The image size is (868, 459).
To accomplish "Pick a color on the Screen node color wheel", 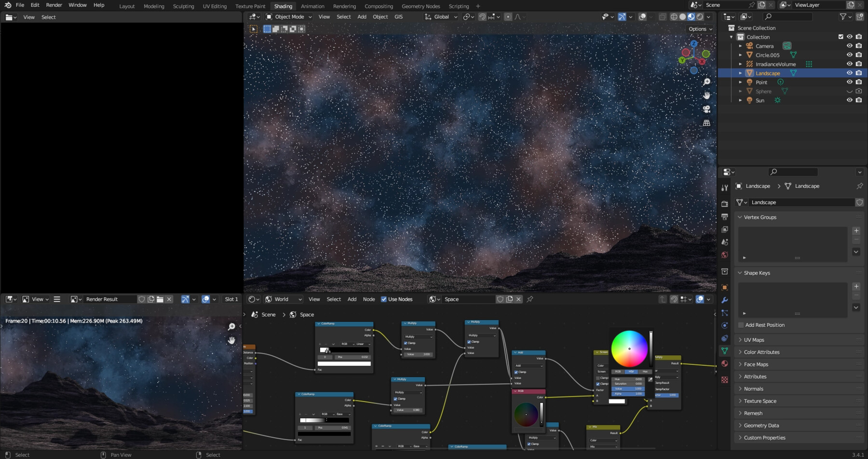I will click(629, 348).
